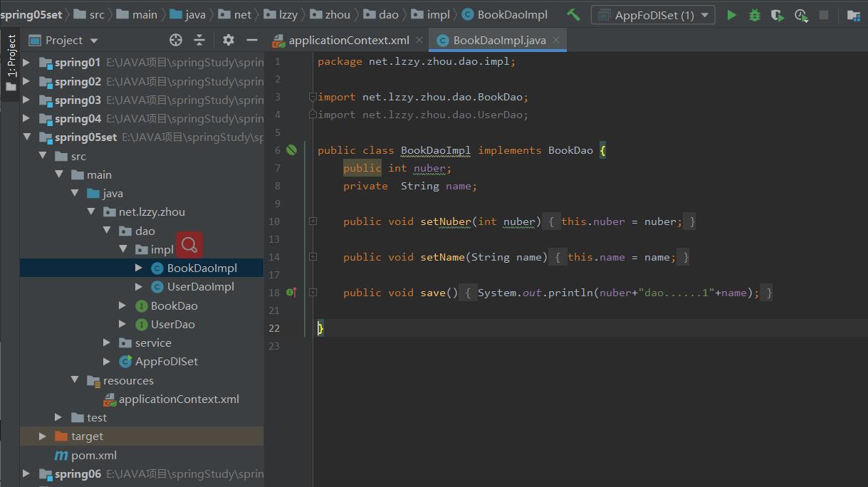Viewport: 868px width, 487px height.
Task: Unfold the setNuber method body on line 10
Action: (313, 221)
